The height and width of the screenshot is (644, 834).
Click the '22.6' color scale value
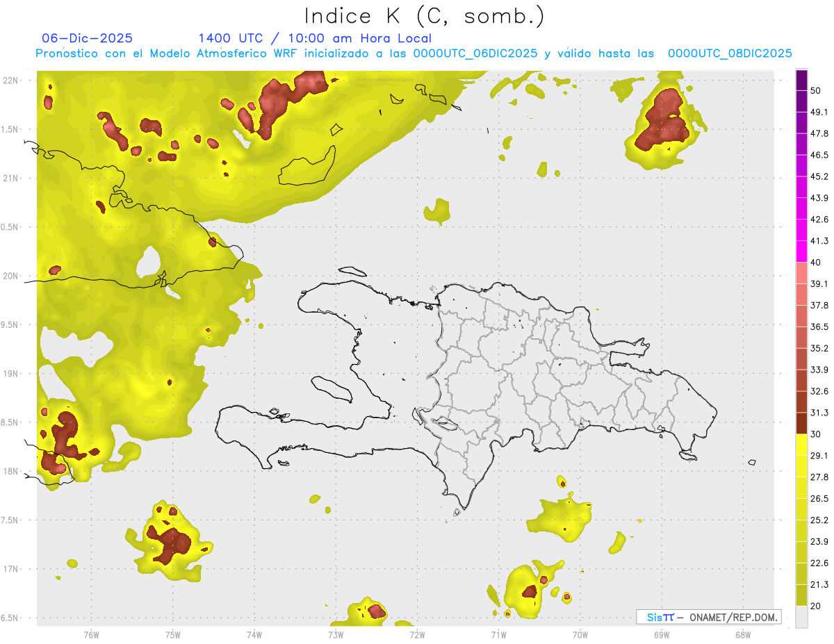point(819,563)
